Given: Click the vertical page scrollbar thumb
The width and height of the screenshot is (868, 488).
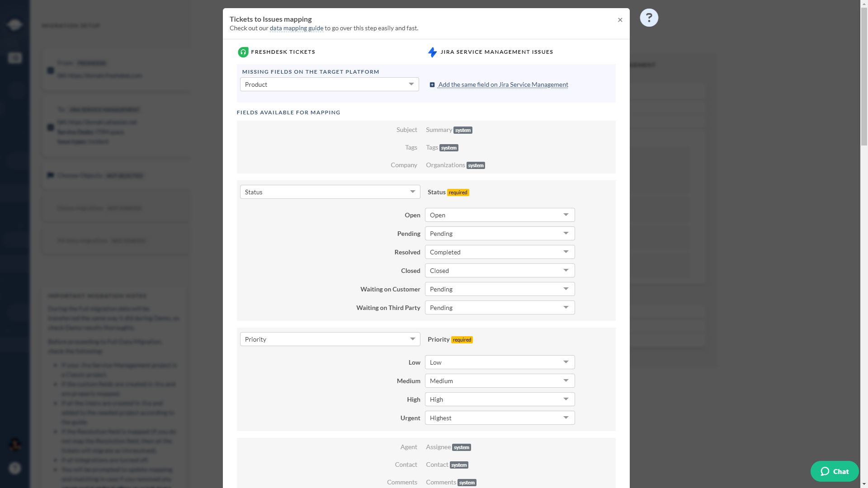Looking at the screenshot, I should coord(864,77).
